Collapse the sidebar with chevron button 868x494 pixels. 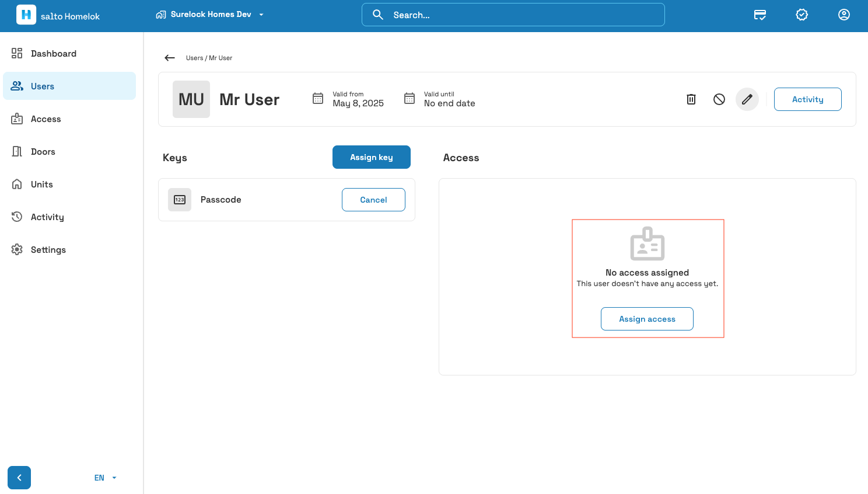19,478
